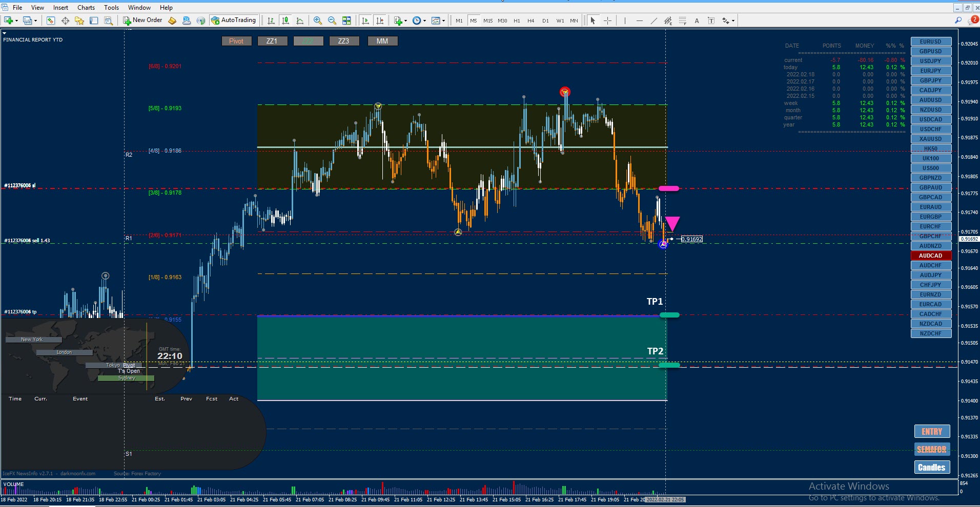The width and height of the screenshot is (980, 507).
Task: Switch symbol to XAUUSD
Action: (931, 139)
